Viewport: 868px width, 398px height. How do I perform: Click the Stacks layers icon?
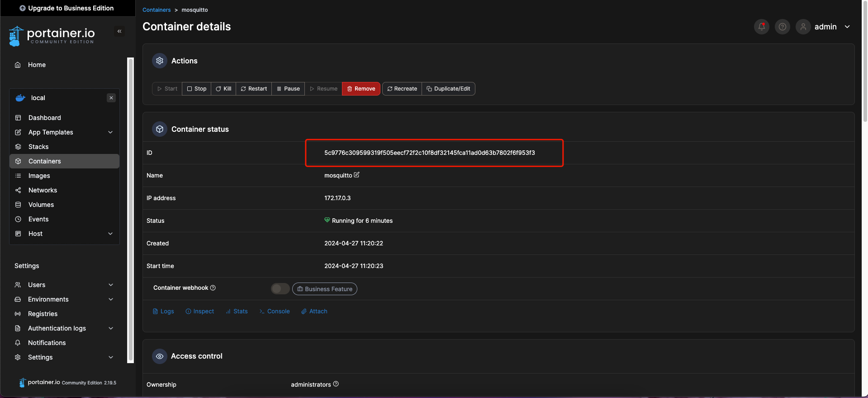(x=18, y=147)
